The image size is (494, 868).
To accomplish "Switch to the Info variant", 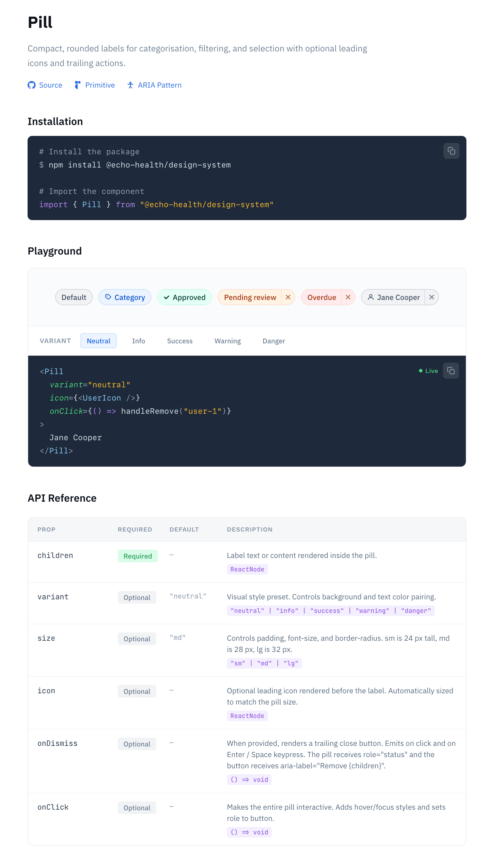I will 138,341.
